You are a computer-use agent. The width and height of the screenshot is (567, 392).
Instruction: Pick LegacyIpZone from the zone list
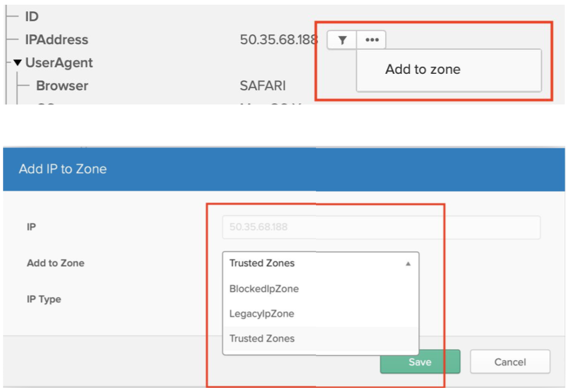[262, 313]
